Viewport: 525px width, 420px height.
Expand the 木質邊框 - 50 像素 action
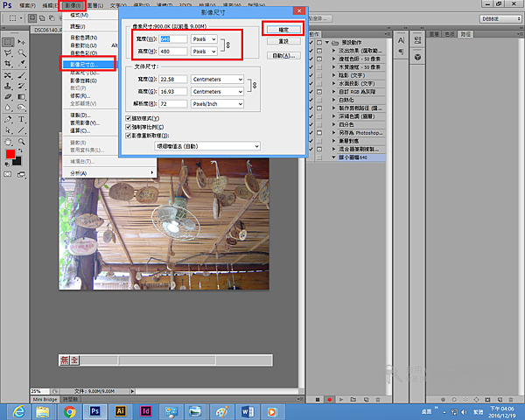pos(333,67)
